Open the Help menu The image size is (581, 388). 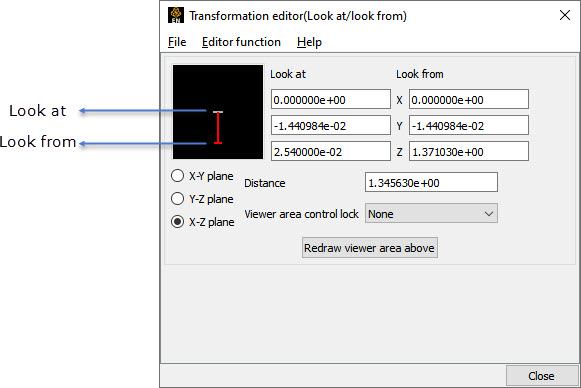pyautogui.click(x=309, y=42)
